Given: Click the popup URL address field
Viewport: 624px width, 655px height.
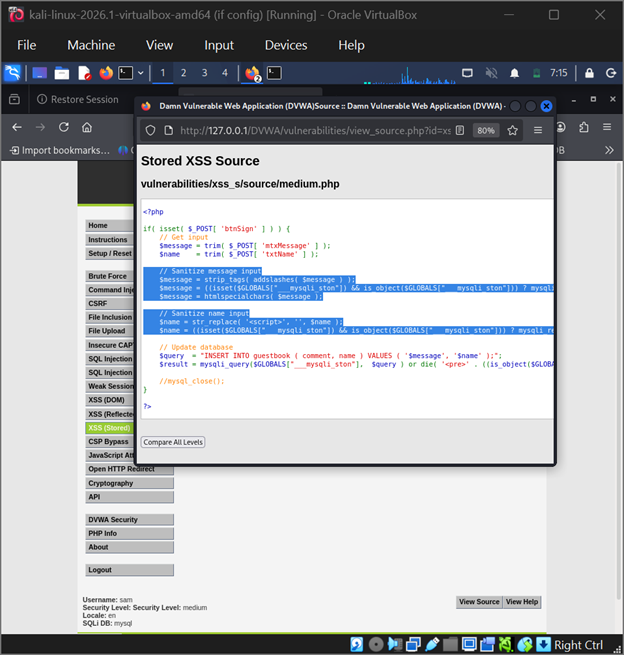Looking at the screenshot, I should pyautogui.click(x=315, y=131).
